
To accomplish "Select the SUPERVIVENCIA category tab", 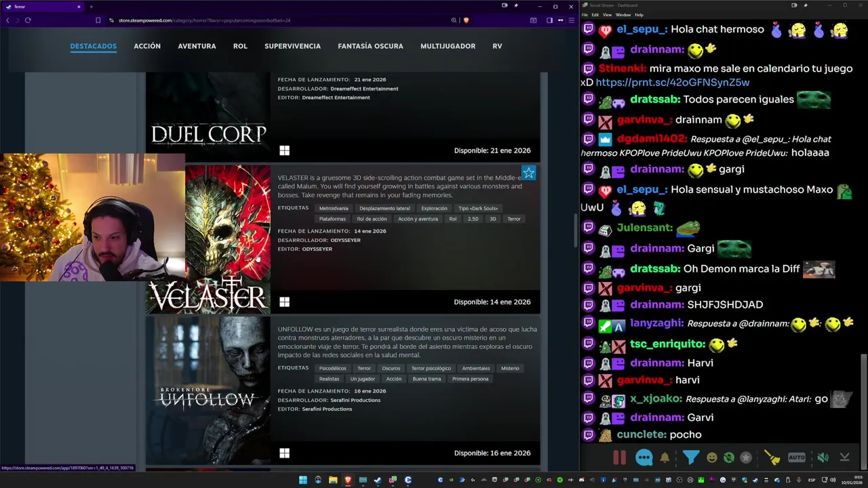I will point(292,46).
